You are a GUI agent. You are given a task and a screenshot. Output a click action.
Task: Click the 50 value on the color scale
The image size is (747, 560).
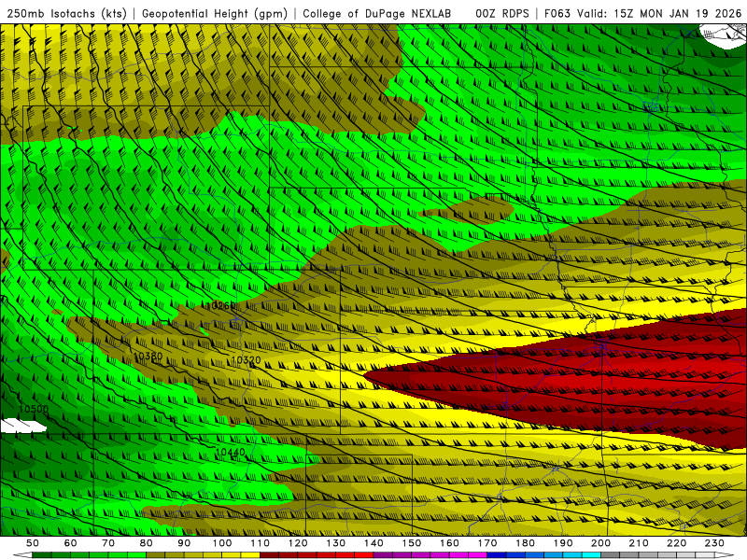[33, 543]
